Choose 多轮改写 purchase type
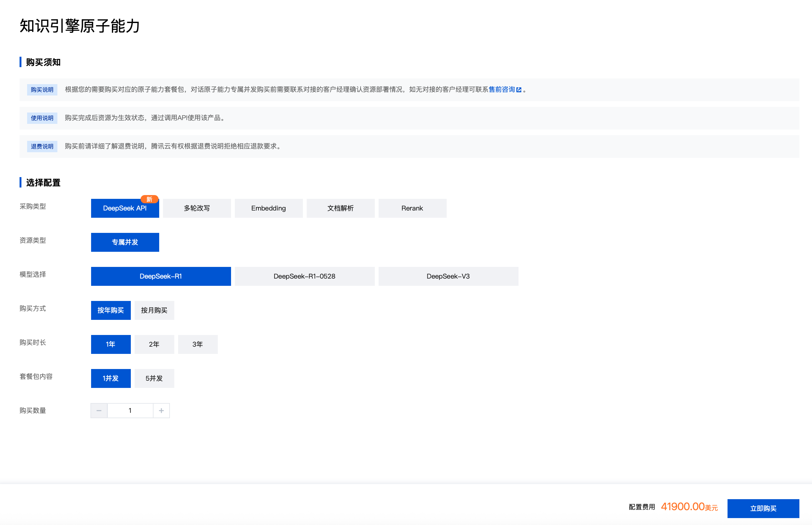This screenshot has height=525, width=812. [x=197, y=208]
